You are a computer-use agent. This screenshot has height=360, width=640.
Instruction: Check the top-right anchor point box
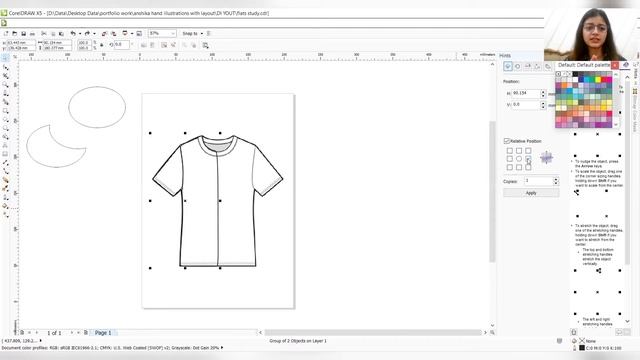pyautogui.click(x=528, y=151)
